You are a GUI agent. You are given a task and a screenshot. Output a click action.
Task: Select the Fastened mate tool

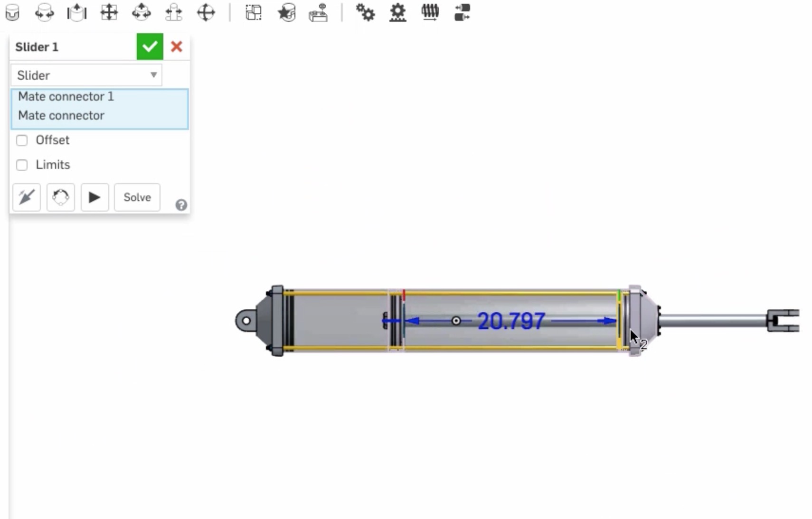12,13
